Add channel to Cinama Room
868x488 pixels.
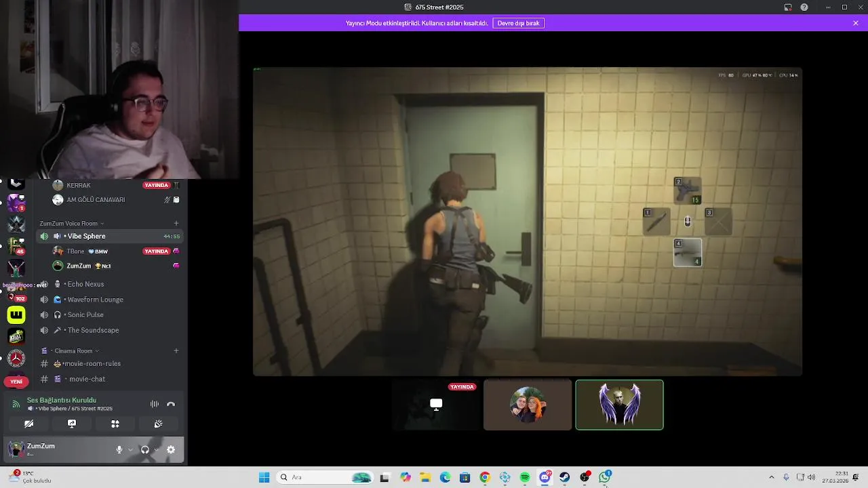pyautogui.click(x=176, y=351)
